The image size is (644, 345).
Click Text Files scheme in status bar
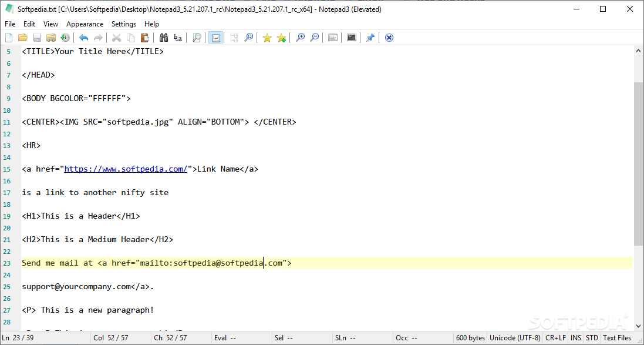pos(617,338)
